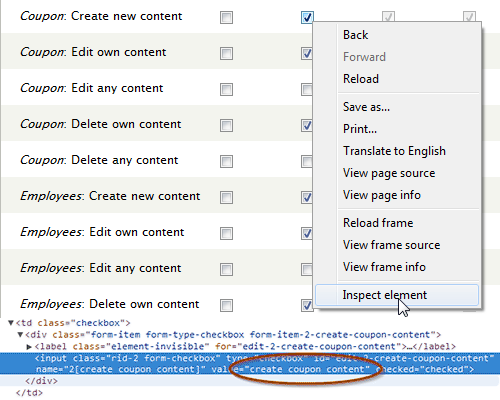Image resolution: width=500 pixels, height=400 pixels.
Task: Uncheck the checked box in Coupon: Edit own content row
Action: tap(306, 54)
